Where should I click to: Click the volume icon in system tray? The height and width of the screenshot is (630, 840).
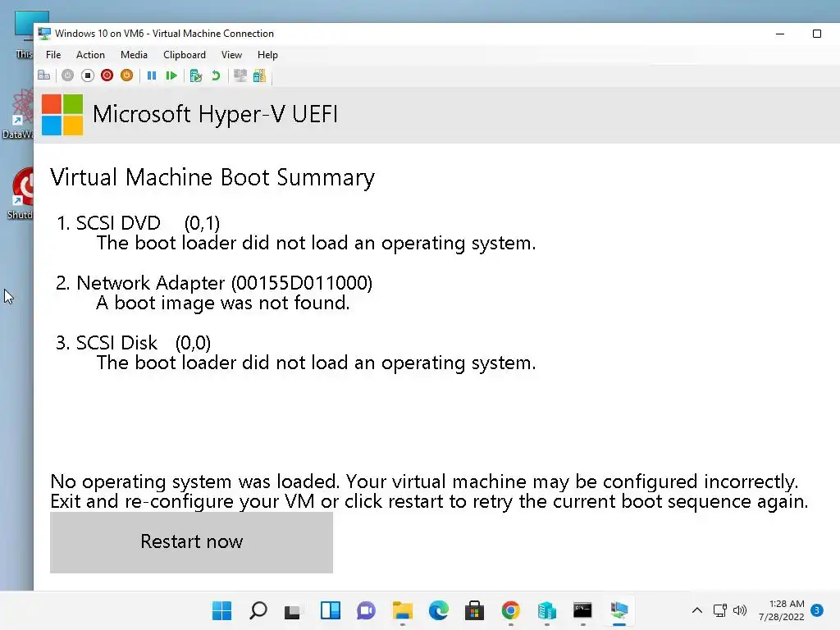740,610
